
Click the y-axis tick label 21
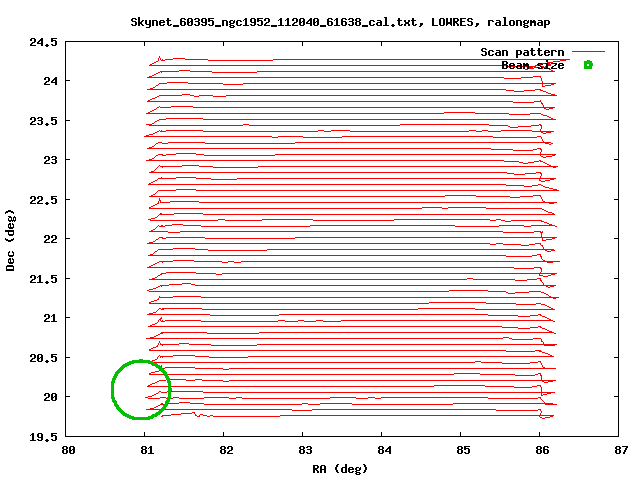point(51,318)
